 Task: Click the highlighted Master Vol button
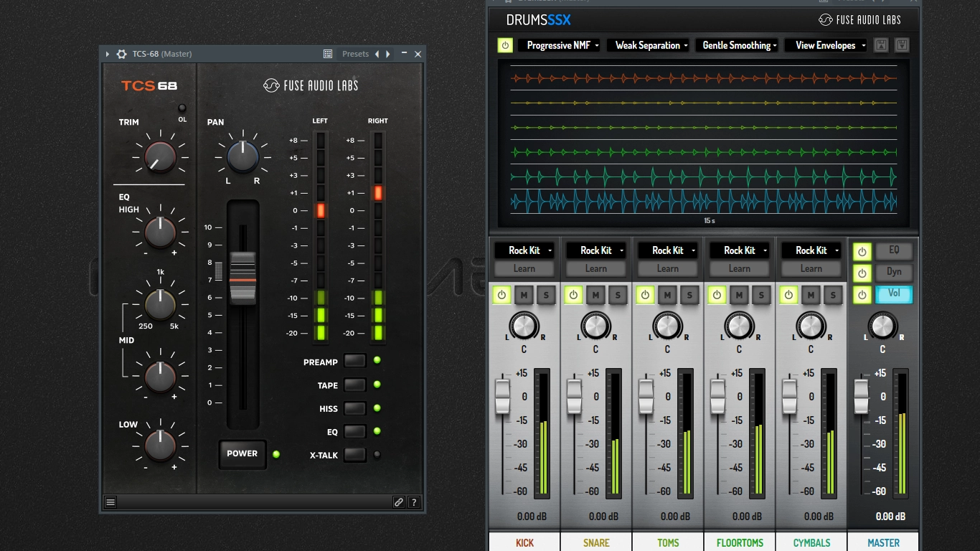[894, 294]
